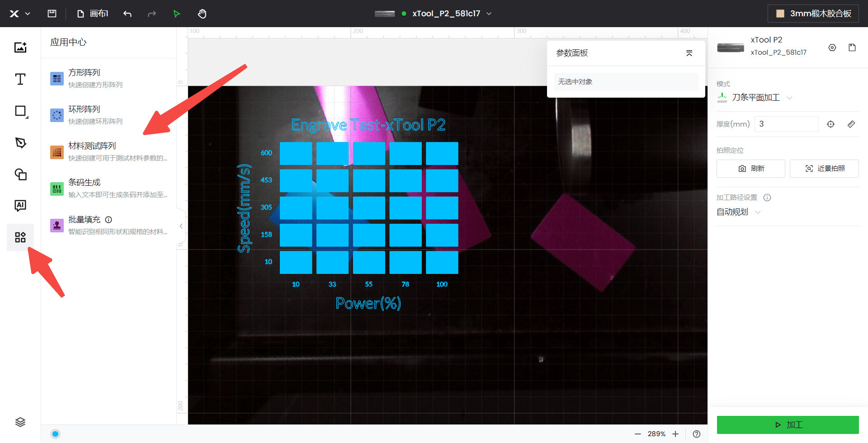Open the application center icon
Viewport: 868px width, 443px height.
click(x=20, y=237)
